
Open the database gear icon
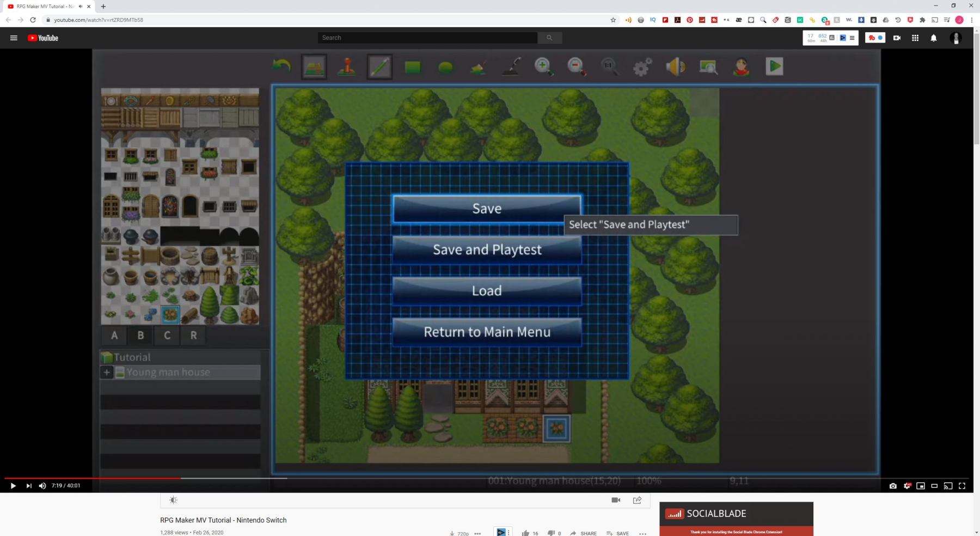coord(642,67)
